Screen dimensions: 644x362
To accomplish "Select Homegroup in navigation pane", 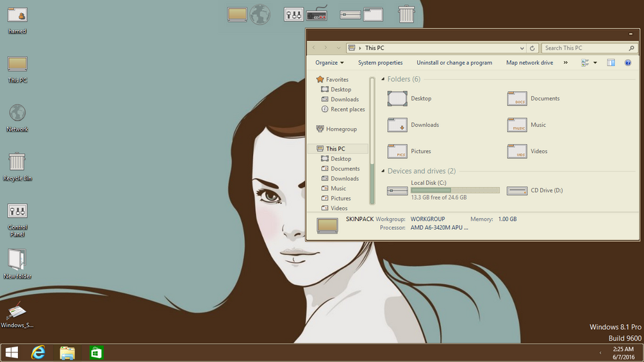I will (x=336, y=129).
